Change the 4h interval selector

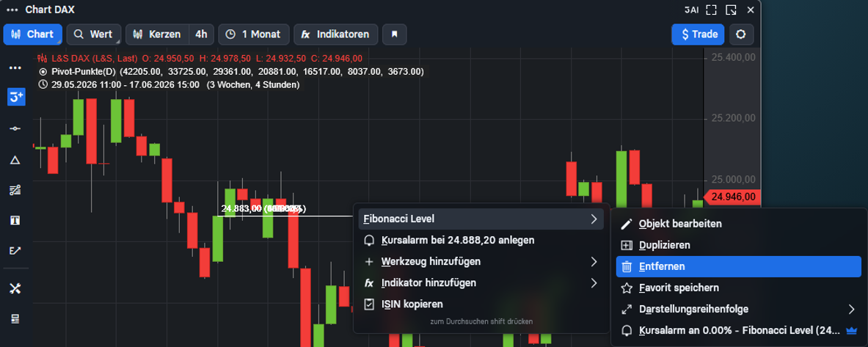201,34
